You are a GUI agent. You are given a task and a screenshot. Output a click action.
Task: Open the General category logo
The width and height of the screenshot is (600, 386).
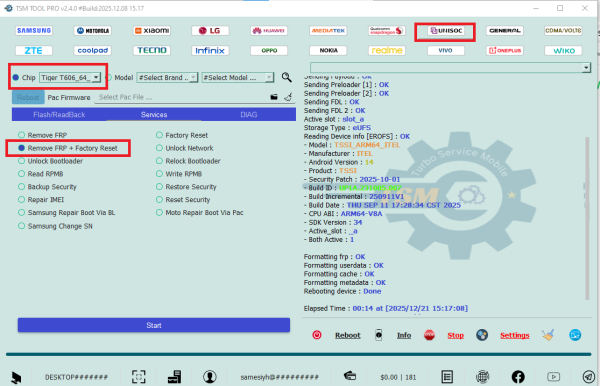[x=505, y=31]
